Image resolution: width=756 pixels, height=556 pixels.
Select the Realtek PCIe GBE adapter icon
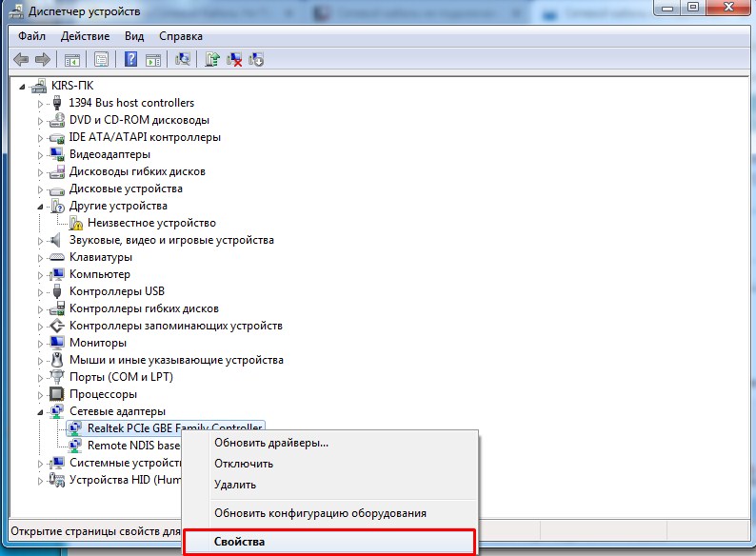coord(75,427)
